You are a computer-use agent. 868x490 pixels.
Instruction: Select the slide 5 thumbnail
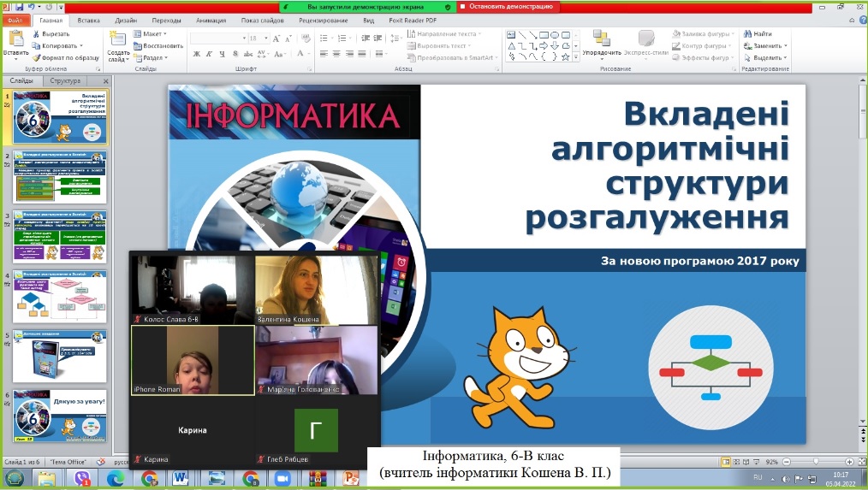click(x=60, y=357)
